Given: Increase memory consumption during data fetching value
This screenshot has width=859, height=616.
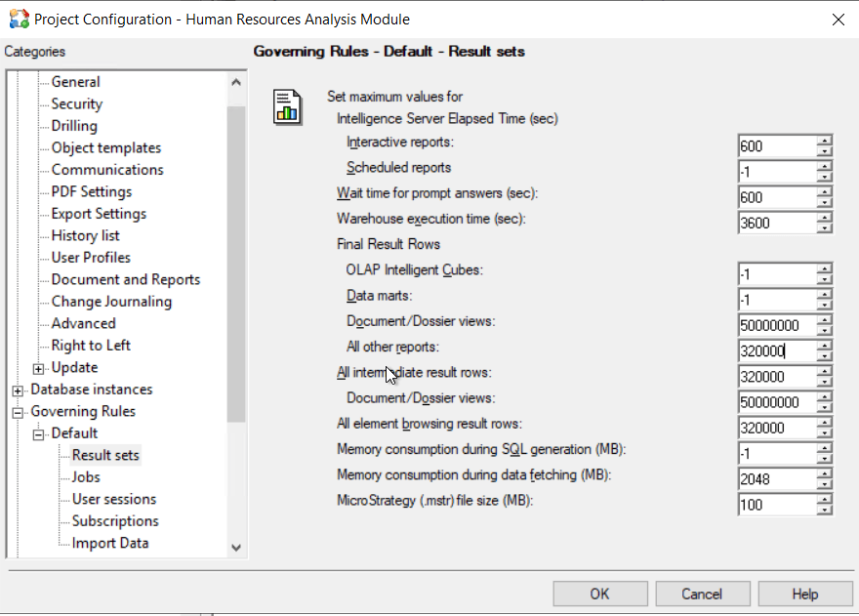Looking at the screenshot, I should 825,472.
